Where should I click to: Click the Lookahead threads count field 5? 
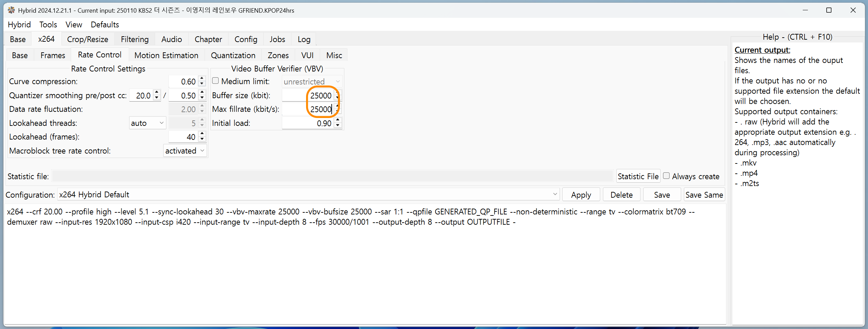(x=183, y=123)
